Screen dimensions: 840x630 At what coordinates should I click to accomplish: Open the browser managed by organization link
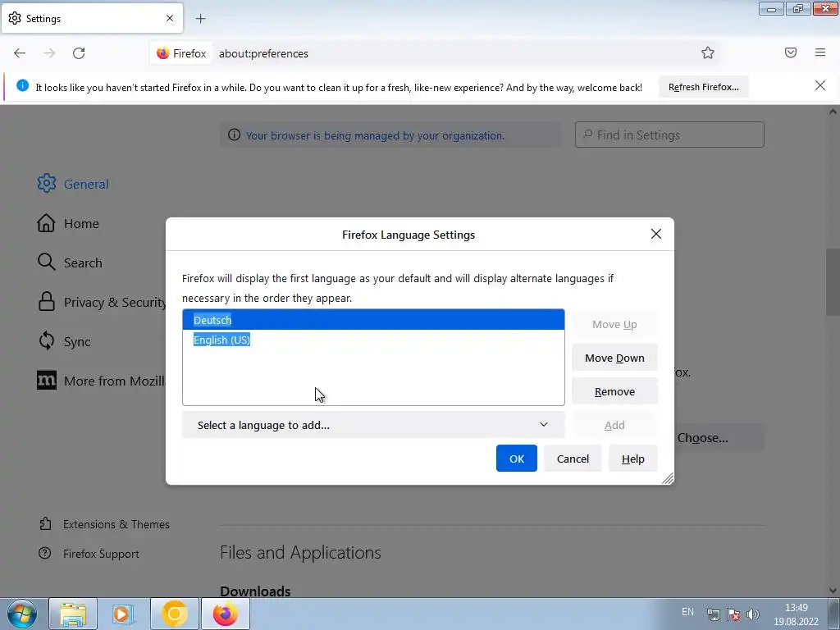[x=375, y=135]
